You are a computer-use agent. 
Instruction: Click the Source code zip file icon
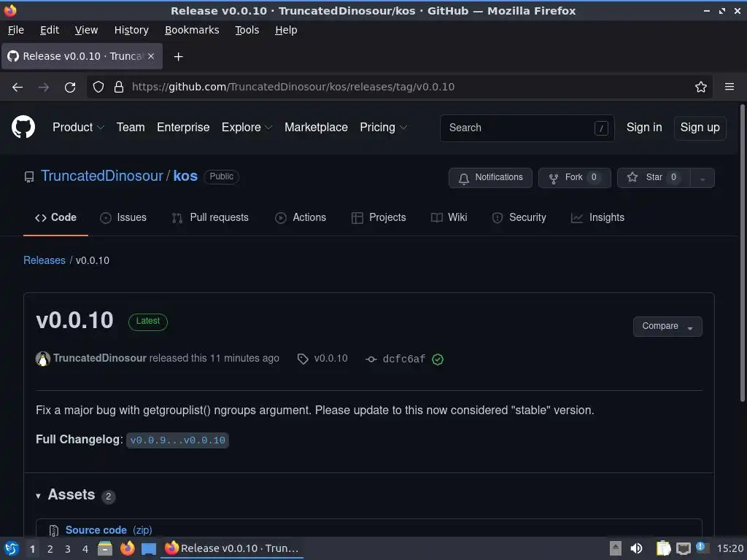coord(54,530)
